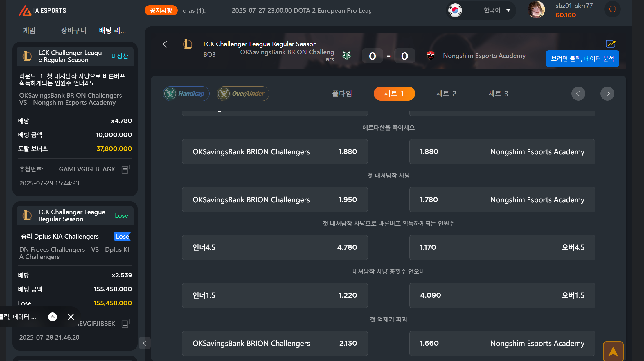Collapse the left sidebar panel

[x=145, y=343]
